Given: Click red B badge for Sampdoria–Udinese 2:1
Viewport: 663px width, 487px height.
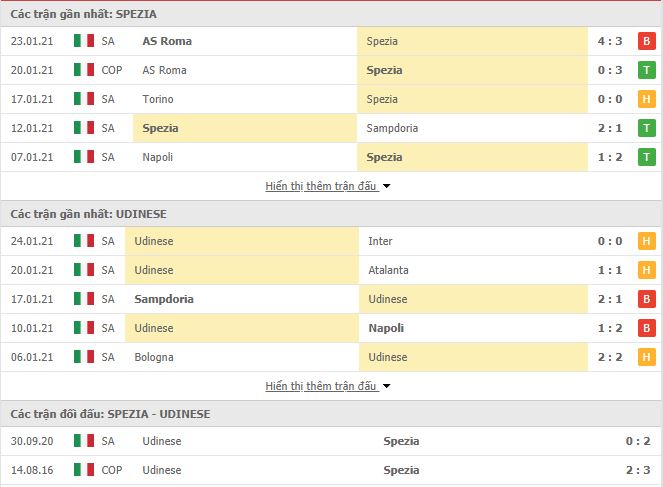Looking at the screenshot, I should [x=647, y=299].
